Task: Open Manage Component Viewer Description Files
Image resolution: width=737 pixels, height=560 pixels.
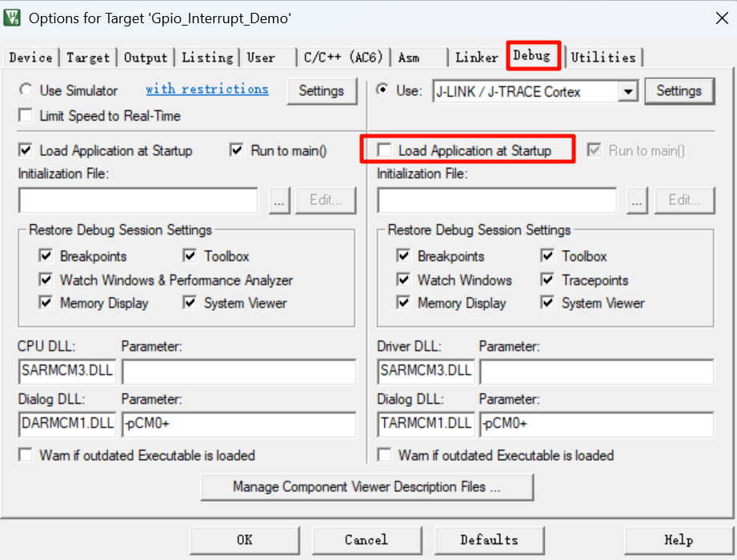Action: [x=367, y=487]
